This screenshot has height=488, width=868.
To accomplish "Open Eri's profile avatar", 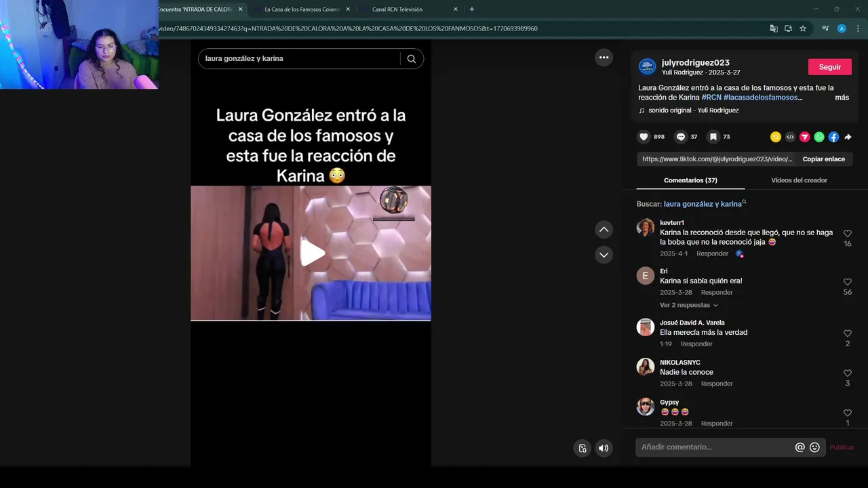I will point(646,275).
